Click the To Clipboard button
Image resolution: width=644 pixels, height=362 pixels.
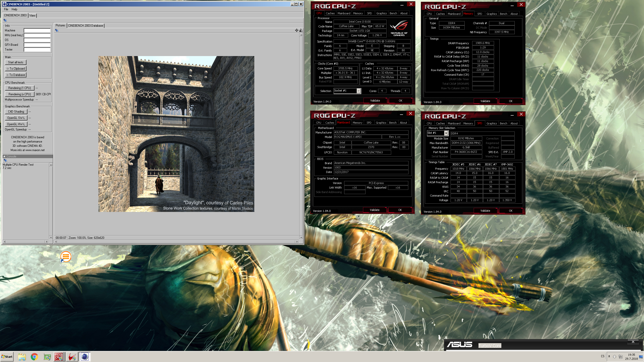16,69
